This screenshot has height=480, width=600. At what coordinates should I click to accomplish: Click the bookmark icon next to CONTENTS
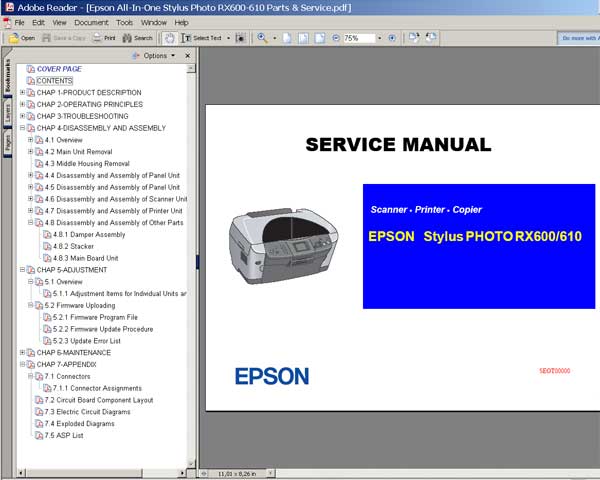point(31,81)
